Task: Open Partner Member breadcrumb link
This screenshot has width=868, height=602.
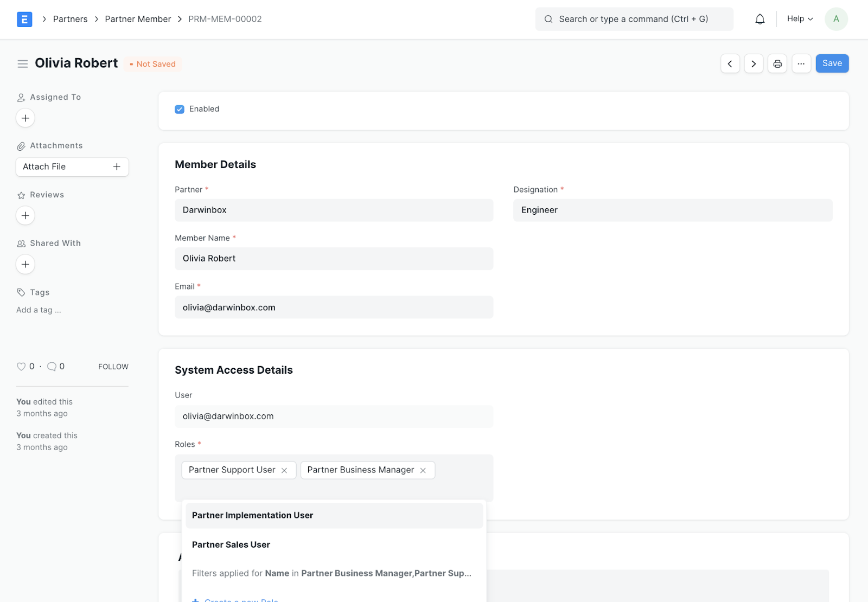Action: coord(138,20)
